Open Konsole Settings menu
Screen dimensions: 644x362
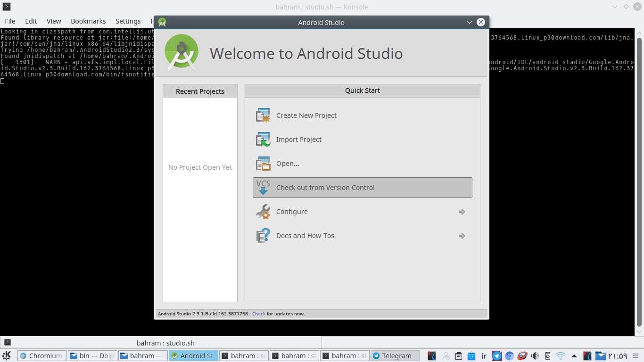pos(128,21)
